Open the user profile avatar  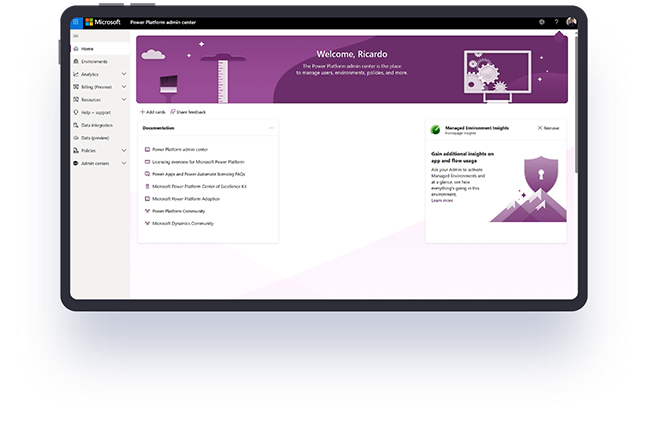tap(571, 22)
